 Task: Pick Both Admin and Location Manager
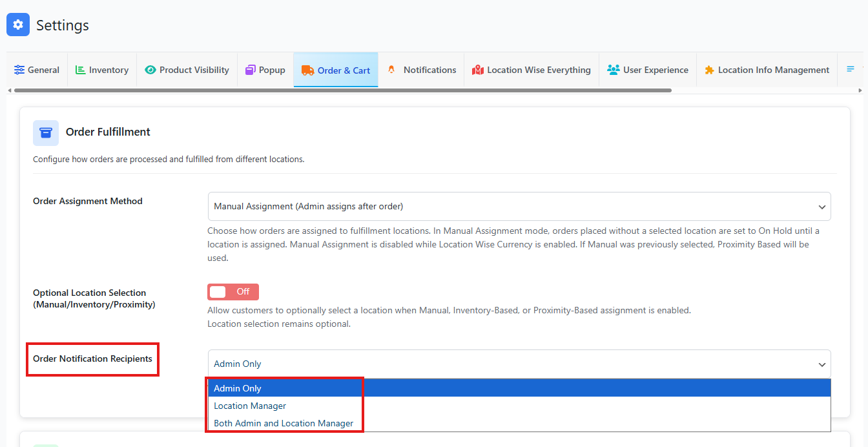coord(519,423)
